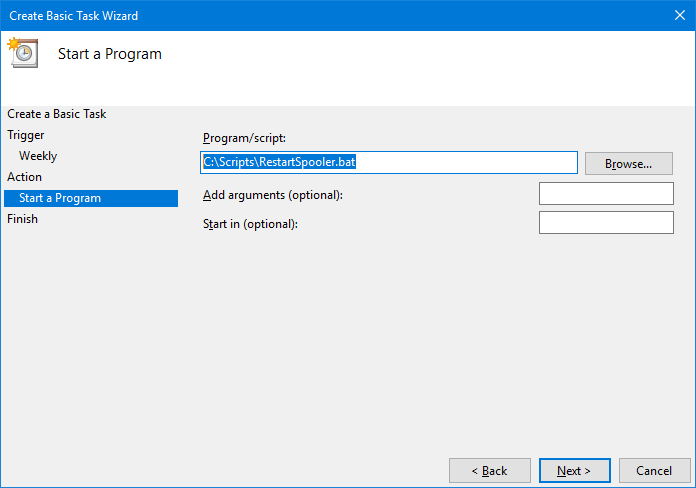Focus the Start in (optional) text box

pos(606,222)
